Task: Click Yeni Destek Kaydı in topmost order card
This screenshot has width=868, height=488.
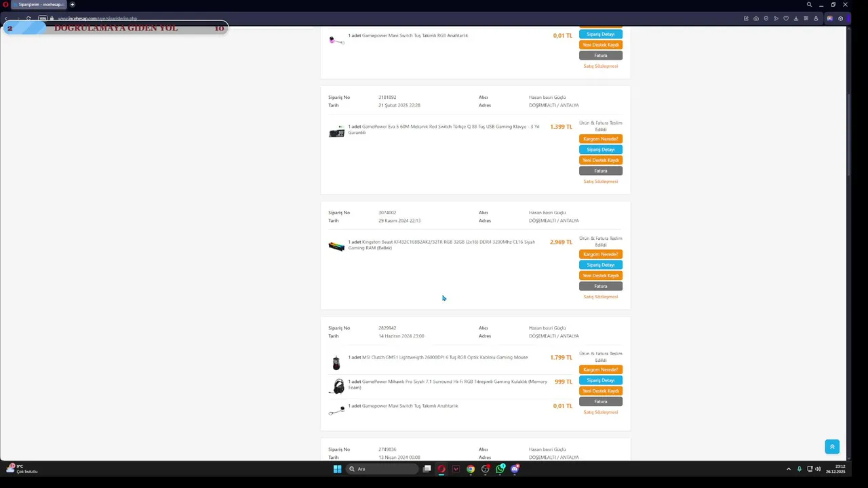Action: [601, 45]
